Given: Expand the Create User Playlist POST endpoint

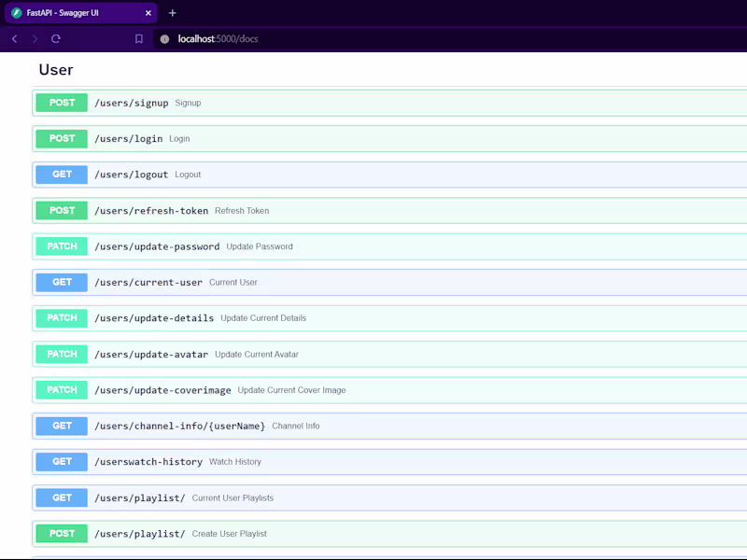Looking at the screenshot, I should pos(389,534).
